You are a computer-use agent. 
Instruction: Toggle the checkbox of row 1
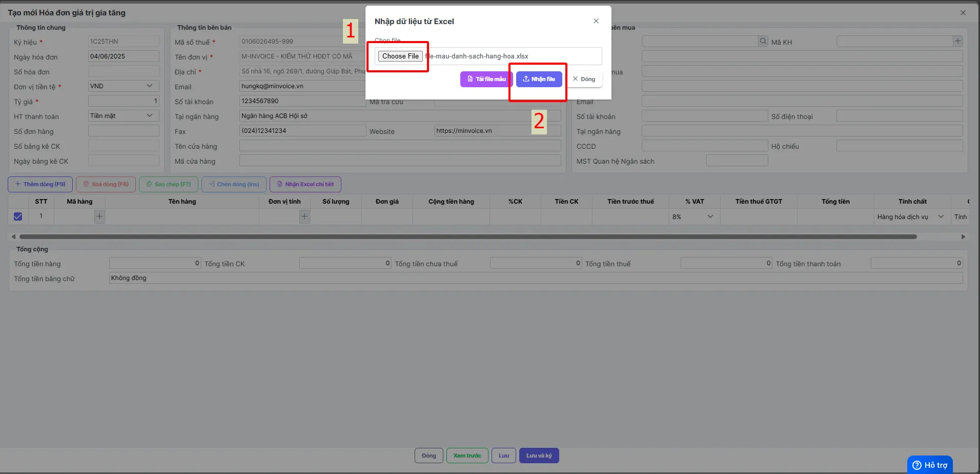click(18, 216)
